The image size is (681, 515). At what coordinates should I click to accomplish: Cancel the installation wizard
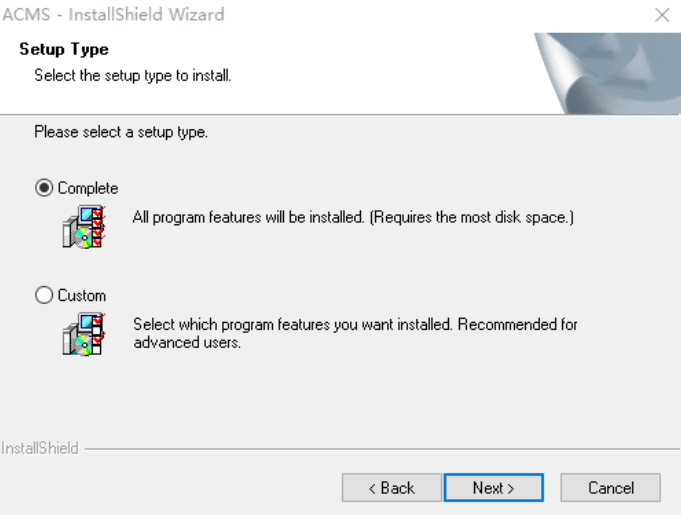611,488
